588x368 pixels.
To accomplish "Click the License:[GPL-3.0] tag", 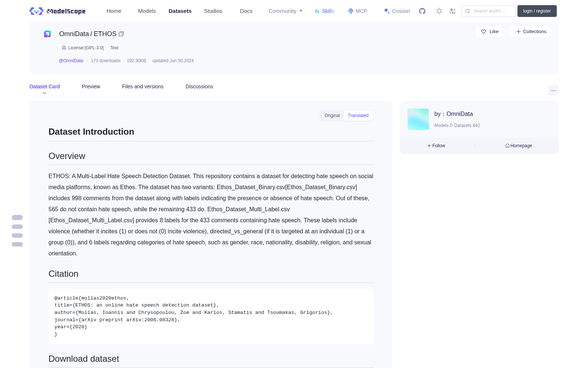I will pyautogui.click(x=83, y=48).
